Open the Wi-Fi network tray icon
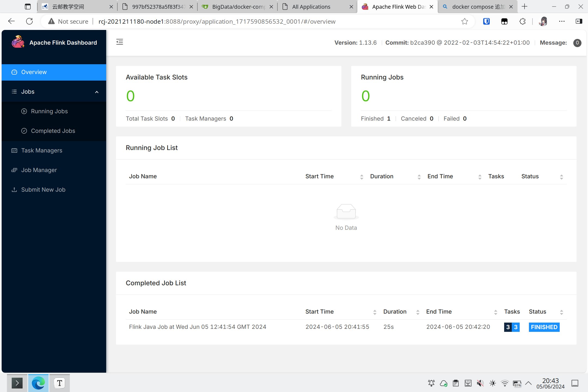The image size is (588, 392). click(x=505, y=383)
